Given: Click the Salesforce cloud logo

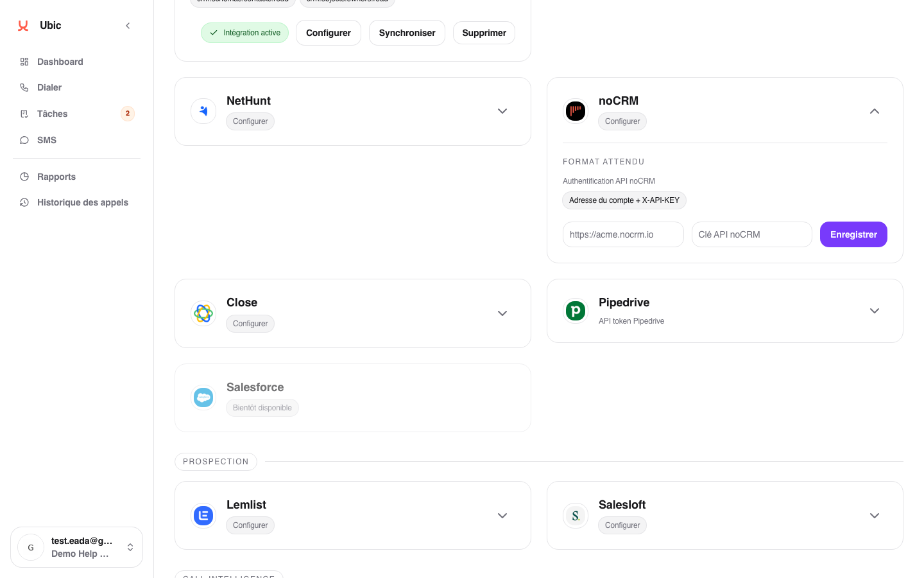Looking at the screenshot, I should (x=203, y=398).
